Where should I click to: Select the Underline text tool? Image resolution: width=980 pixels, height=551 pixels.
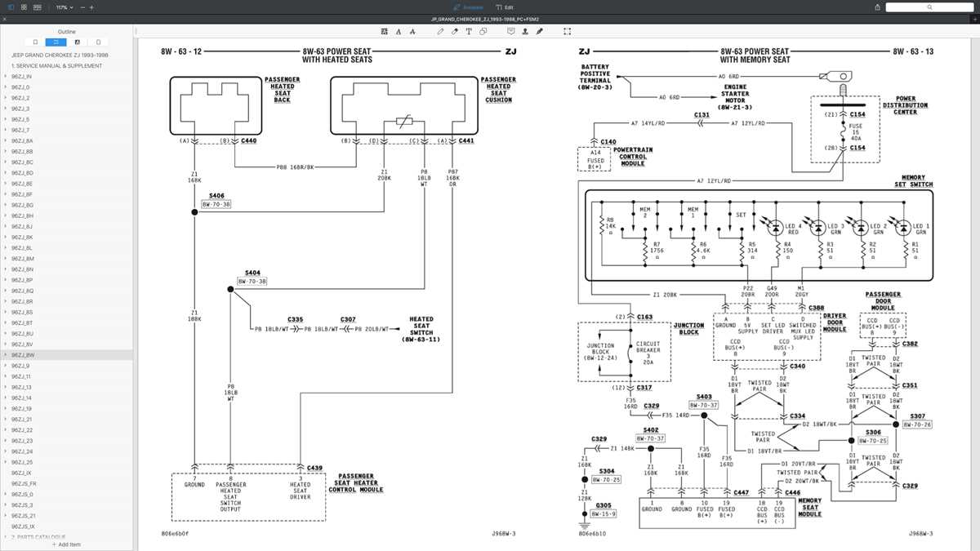coord(399,31)
